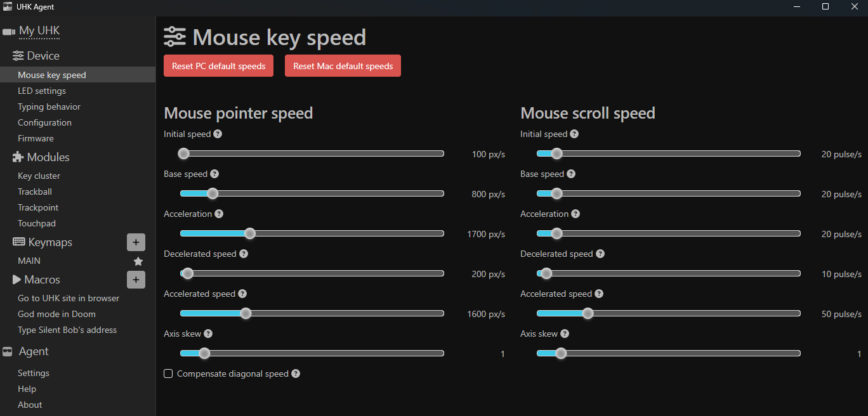
Task: Open LED settings page
Action: (42, 91)
